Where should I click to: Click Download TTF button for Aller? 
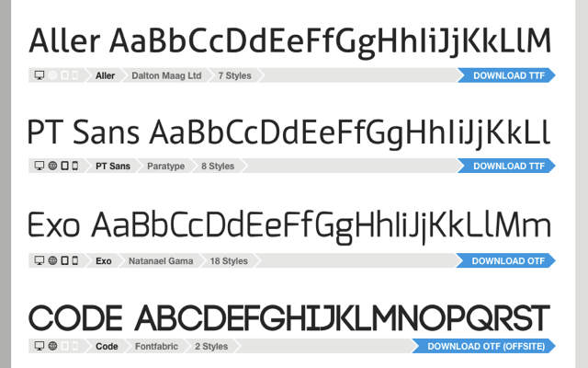[x=506, y=75]
